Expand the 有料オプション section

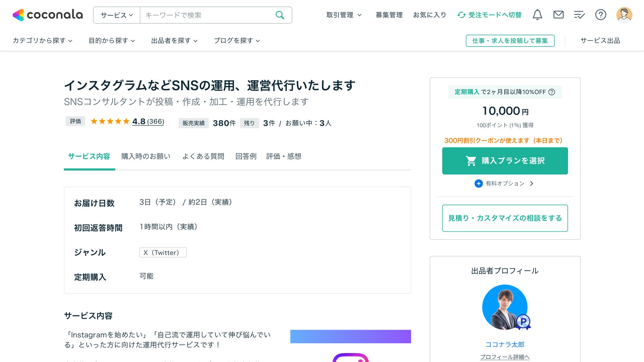click(505, 183)
